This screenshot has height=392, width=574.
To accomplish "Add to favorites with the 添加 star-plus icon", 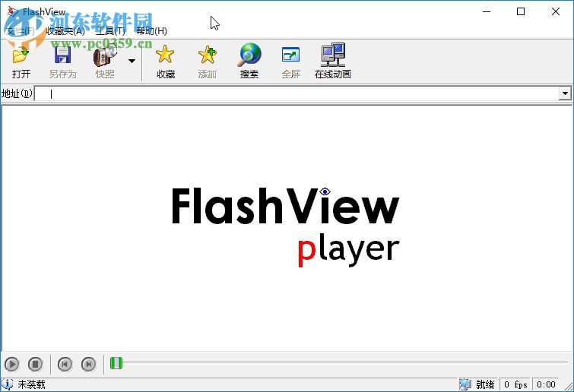I will [208, 55].
